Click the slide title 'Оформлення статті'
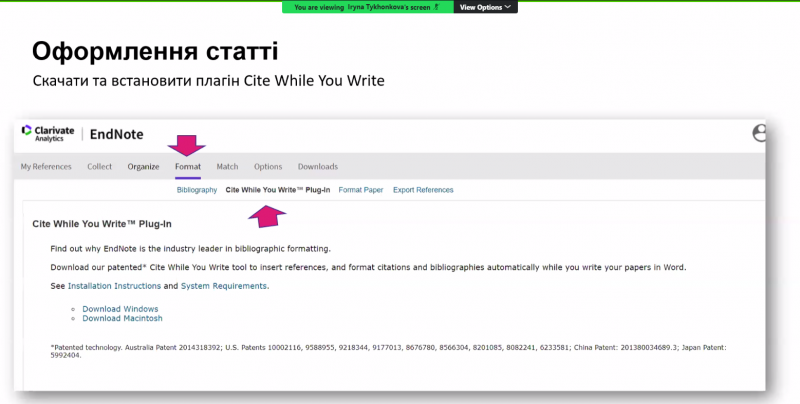Screen dimensions: 800x404 pyautogui.click(x=155, y=52)
